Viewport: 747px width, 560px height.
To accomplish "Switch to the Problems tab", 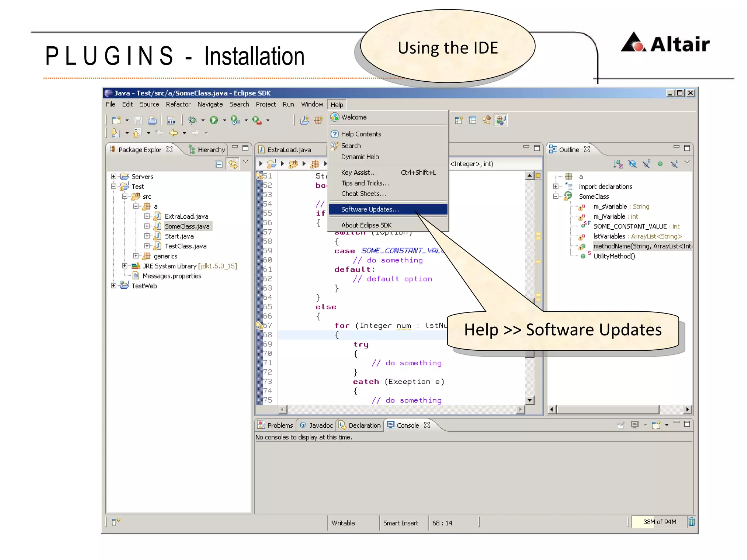I will pos(275,425).
